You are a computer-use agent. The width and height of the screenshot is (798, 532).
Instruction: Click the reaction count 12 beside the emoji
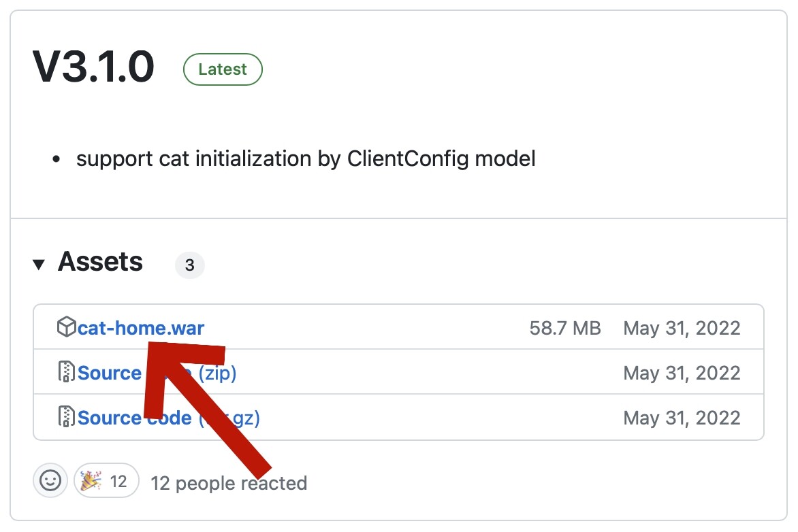coord(118,482)
